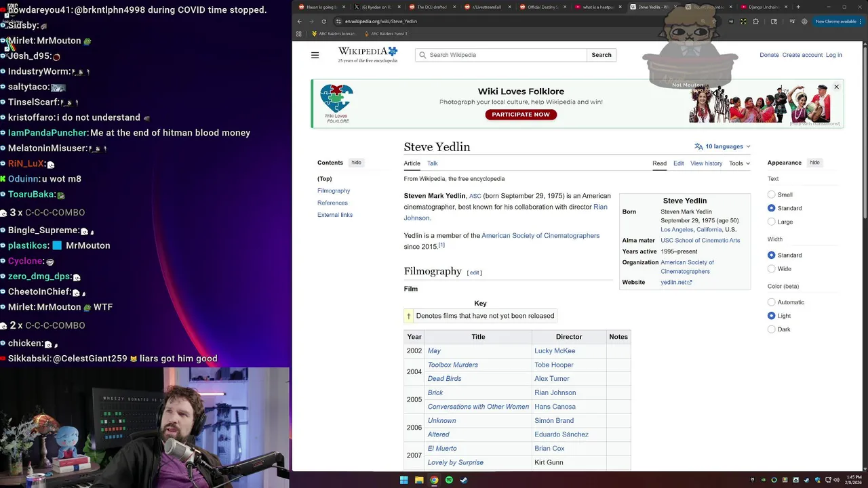Close the 'what is a heatpump' tab
The image size is (868, 488).
[620, 7]
